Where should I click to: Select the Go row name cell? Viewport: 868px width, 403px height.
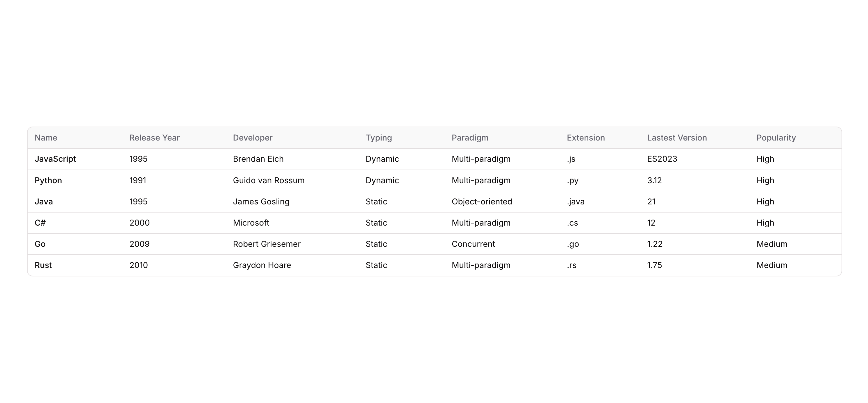tap(40, 244)
